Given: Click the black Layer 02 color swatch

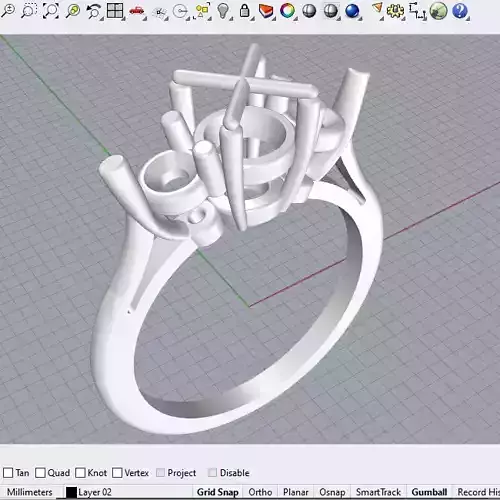Looking at the screenshot, I should [71, 492].
